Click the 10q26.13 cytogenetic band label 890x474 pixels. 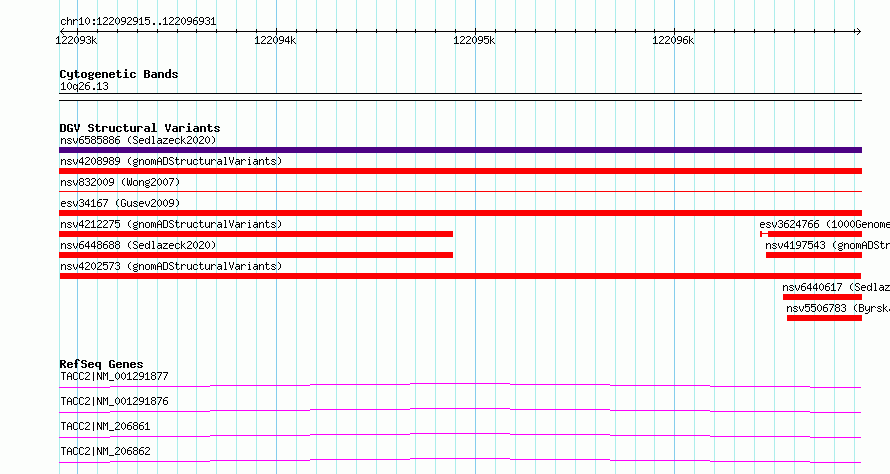point(84,86)
